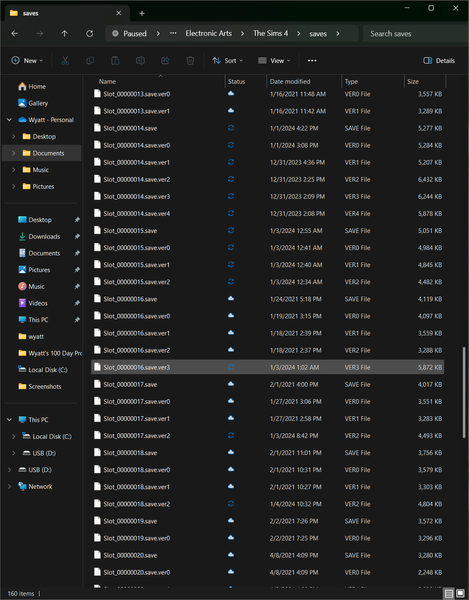Click the vertical scrollbar thumb
This screenshot has width=469, height=600.
pos(464,392)
